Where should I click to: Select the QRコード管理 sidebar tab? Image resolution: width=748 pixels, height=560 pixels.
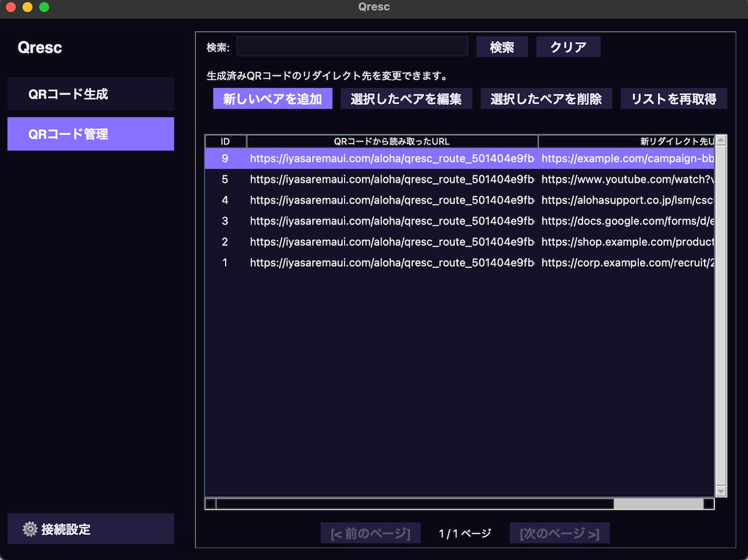(91, 134)
